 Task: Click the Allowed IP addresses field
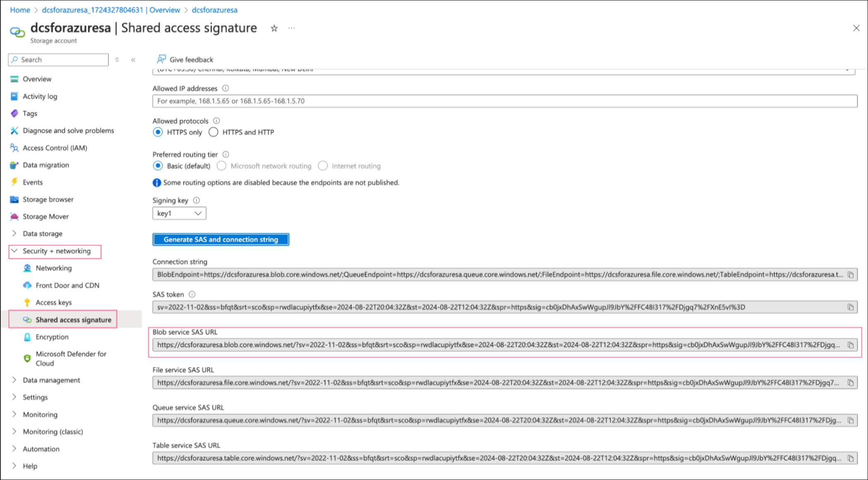point(504,101)
